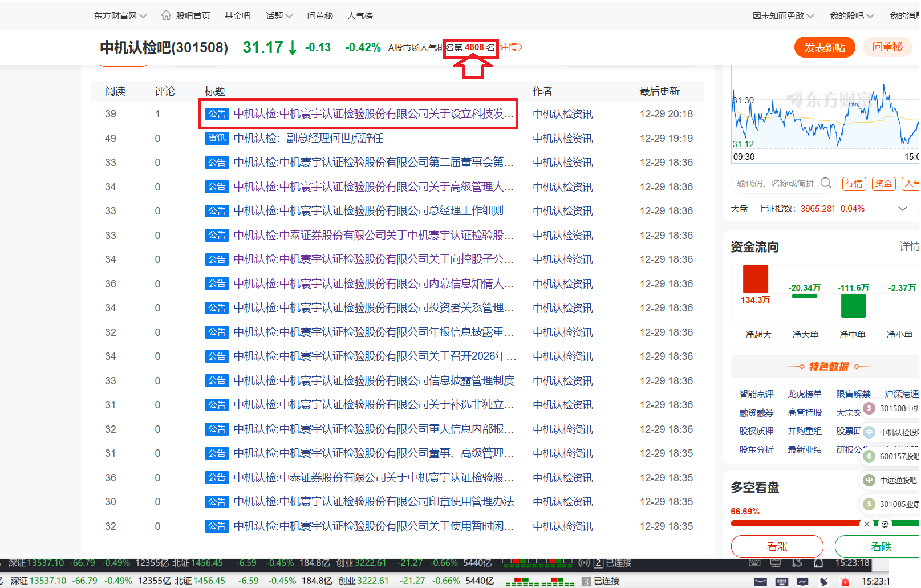Viewport: 921px width, 588px height.
Task: Open the 高管持股 link
Action: 805,413
